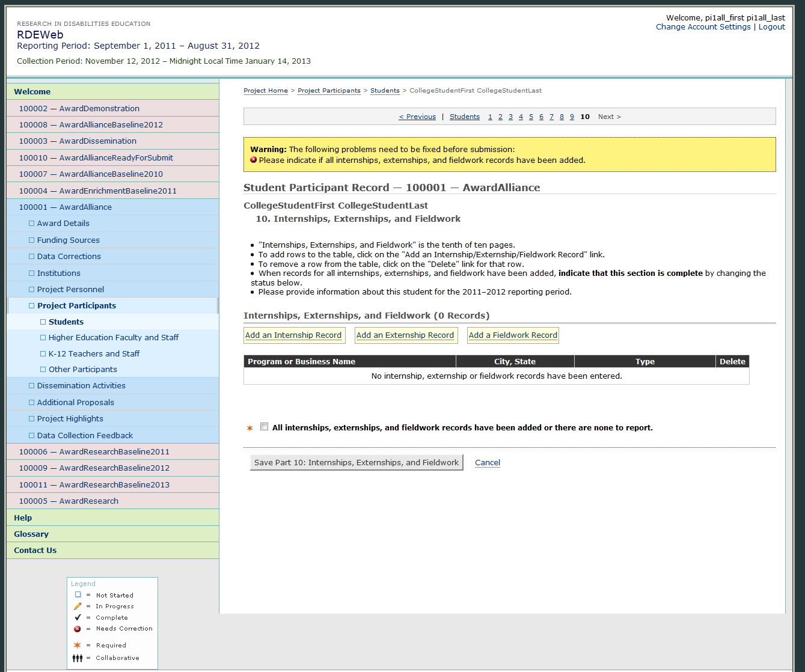
Task: Click Add a Fieldwork Record link
Action: [x=513, y=335]
